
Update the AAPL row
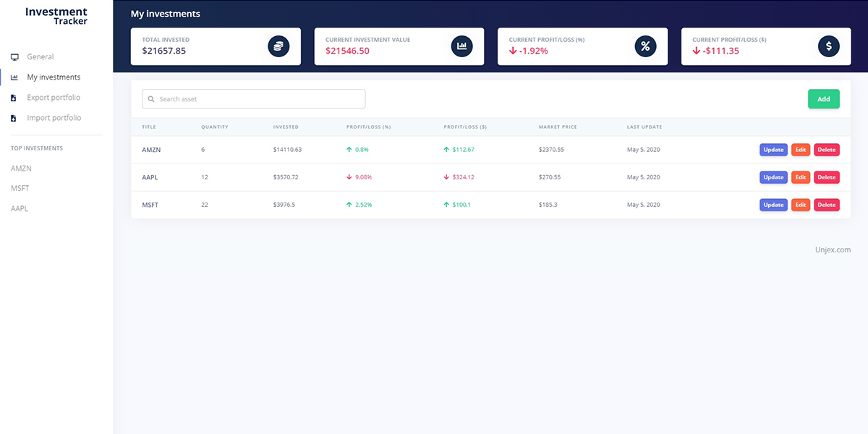pos(773,177)
